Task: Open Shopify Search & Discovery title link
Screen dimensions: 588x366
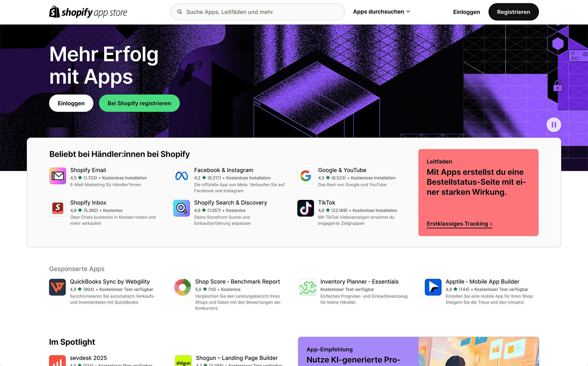Action: 230,203
